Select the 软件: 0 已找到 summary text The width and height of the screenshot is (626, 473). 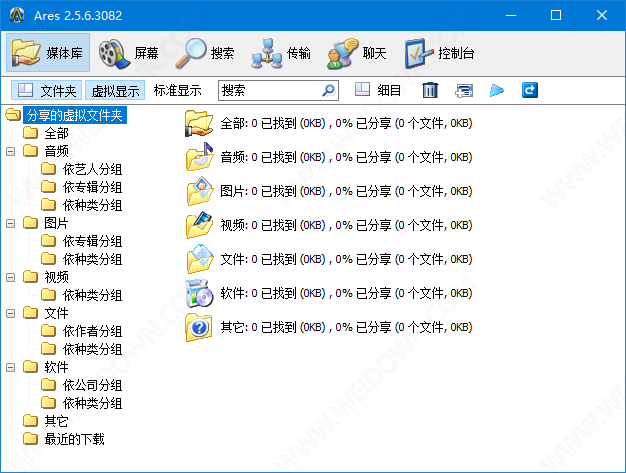tap(346, 293)
